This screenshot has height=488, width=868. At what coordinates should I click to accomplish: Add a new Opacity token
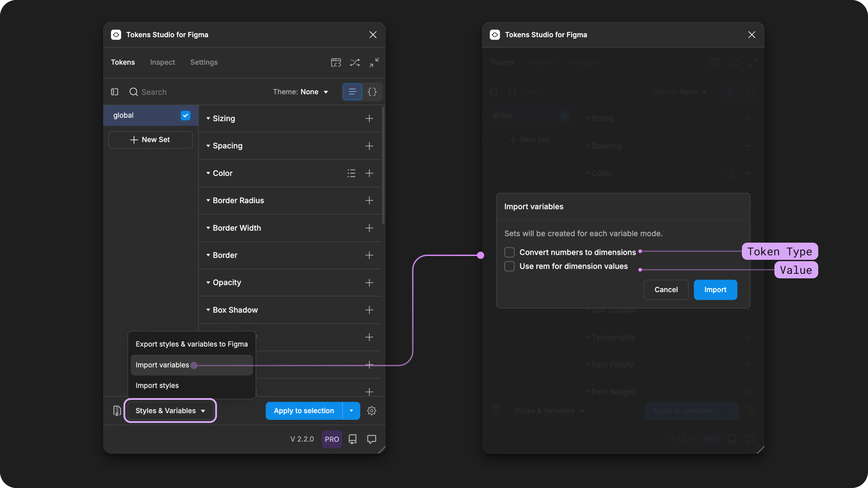(x=369, y=283)
